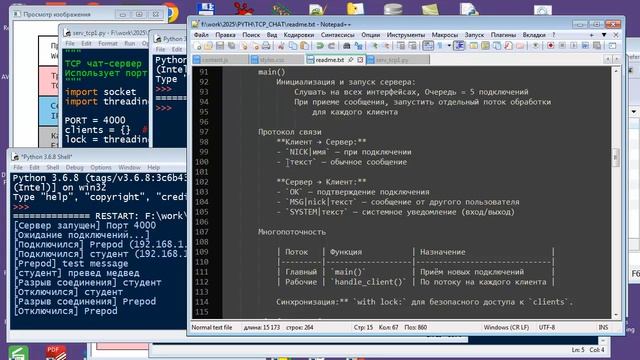Click the Stop Recording macro icon
The height and width of the screenshot is (360, 640).
562,46
